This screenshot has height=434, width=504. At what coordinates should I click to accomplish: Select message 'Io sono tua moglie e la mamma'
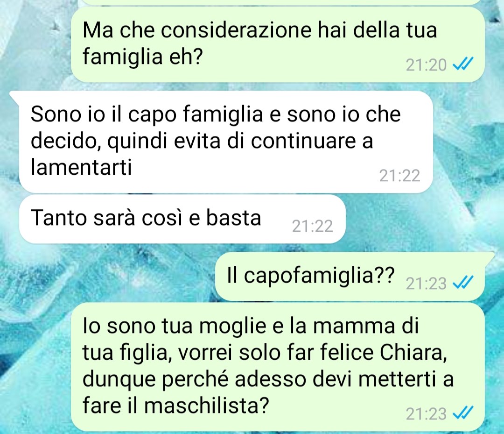[x=277, y=367]
